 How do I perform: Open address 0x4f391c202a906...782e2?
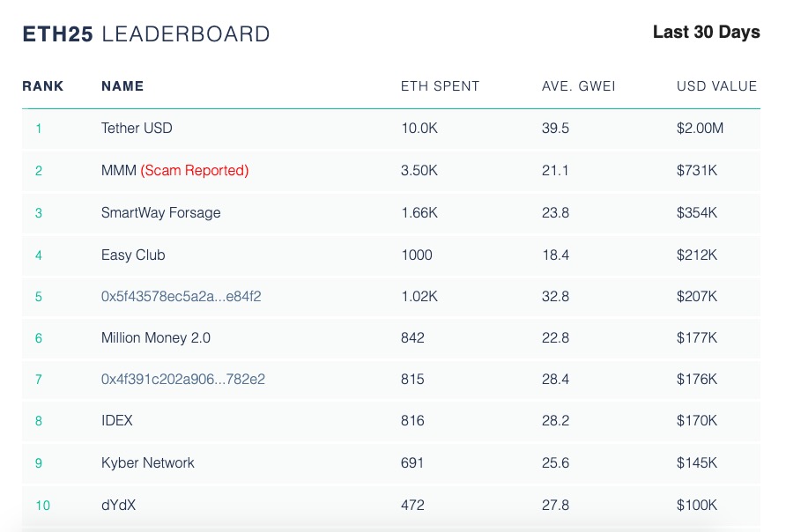coord(182,380)
